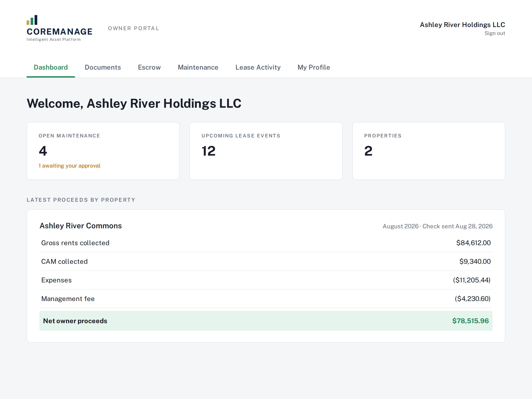The height and width of the screenshot is (399, 532).
Task: Select the $78,515.96 net proceeds value
Action: click(470, 321)
